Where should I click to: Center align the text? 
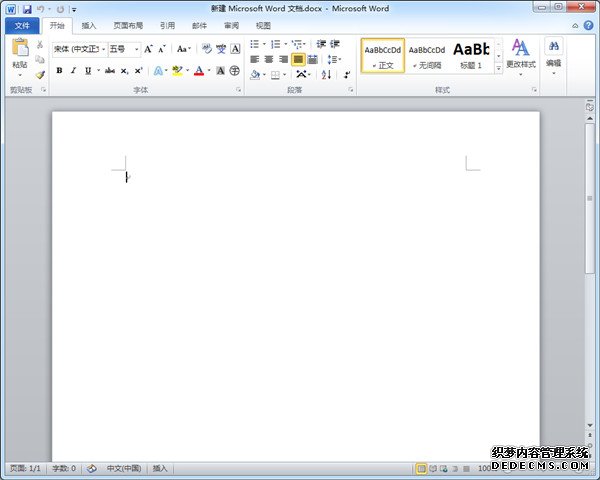[269, 59]
